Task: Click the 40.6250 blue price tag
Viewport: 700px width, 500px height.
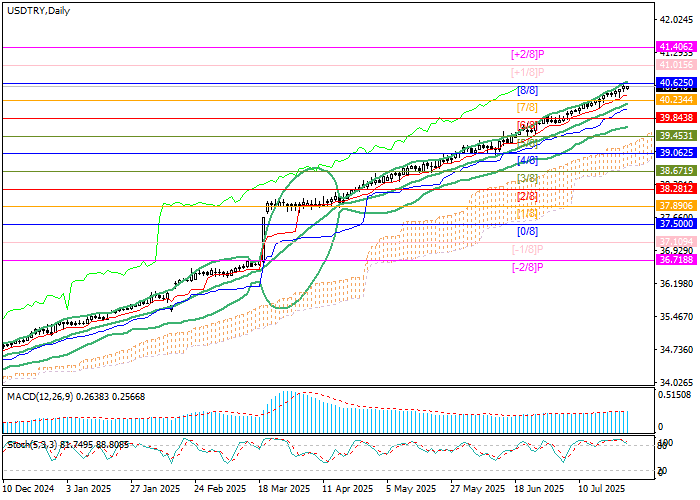Action: coord(676,83)
